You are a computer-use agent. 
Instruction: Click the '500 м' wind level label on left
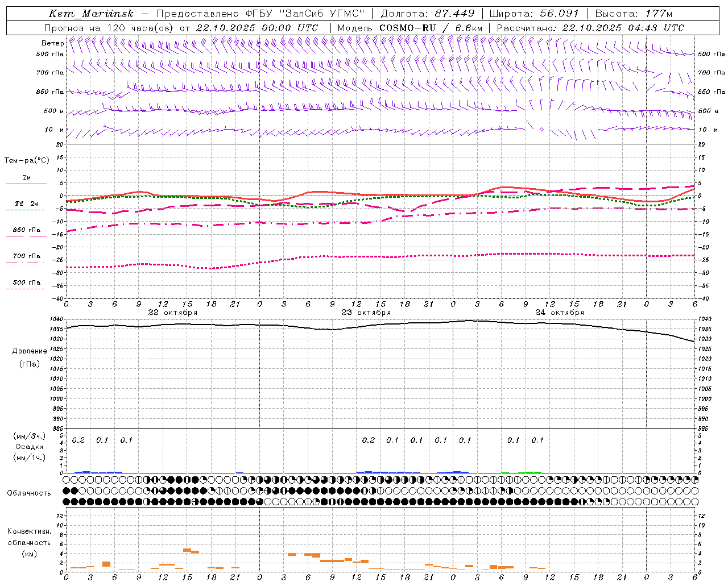54,111
